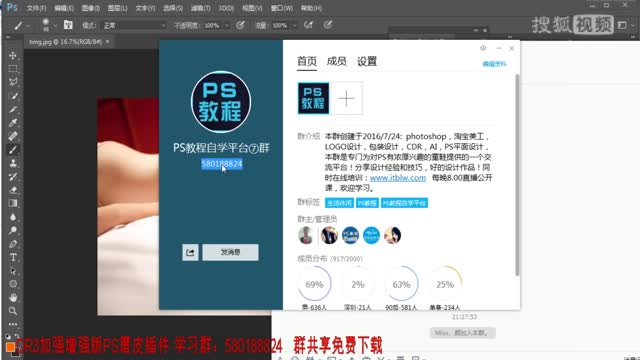Open the 图层(L) menu
The height and width of the screenshot is (360, 640).
(x=118, y=8)
